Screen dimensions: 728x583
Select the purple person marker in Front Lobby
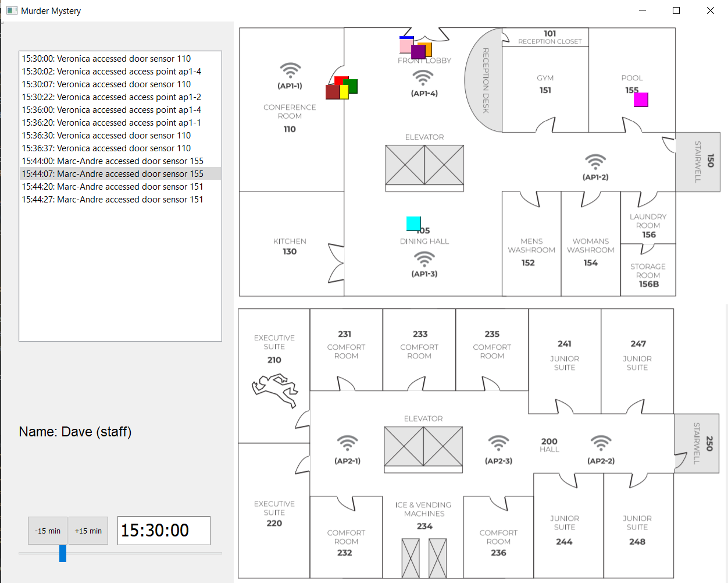point(418,52)
